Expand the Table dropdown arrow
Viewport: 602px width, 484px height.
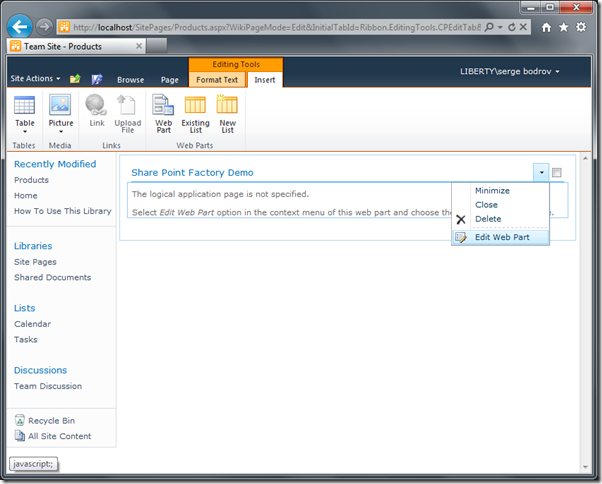click(25, 132)
